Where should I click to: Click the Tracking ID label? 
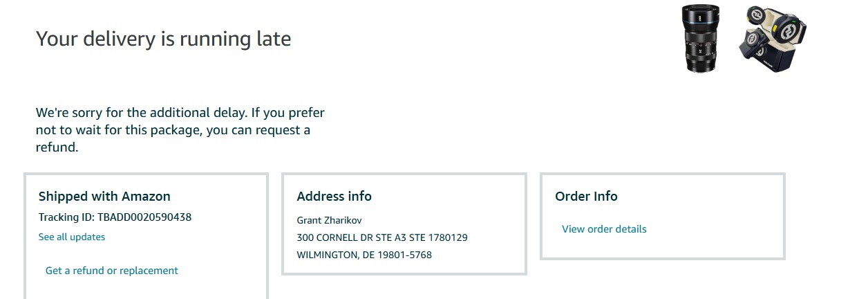click(x=66, y=217)
